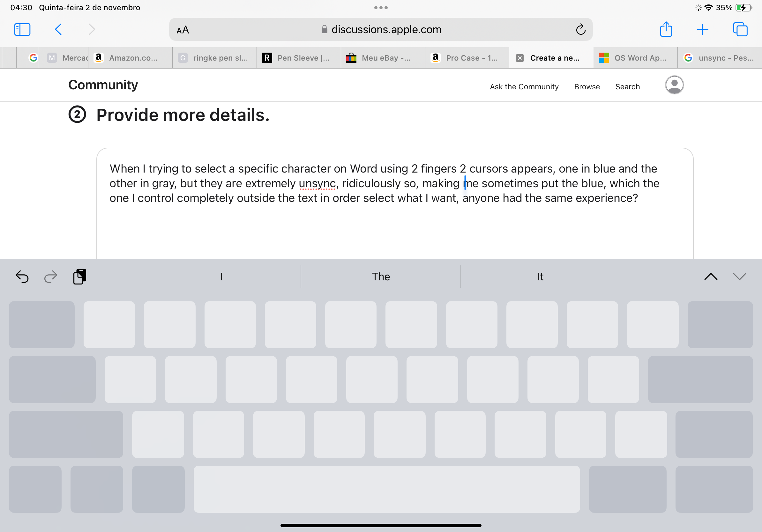Open the Share sheet
Screen dimensions: 762x532
coord(666,29)
